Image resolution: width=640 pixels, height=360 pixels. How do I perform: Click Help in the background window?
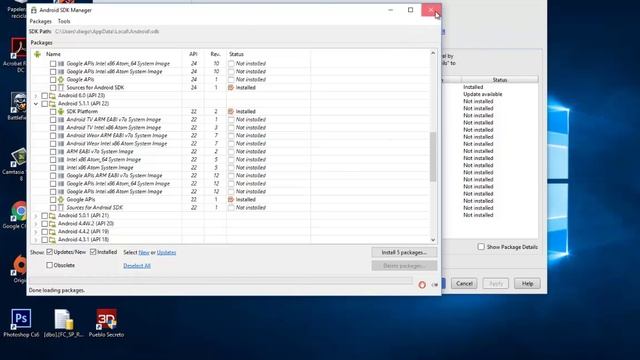(x=527, y=283)
